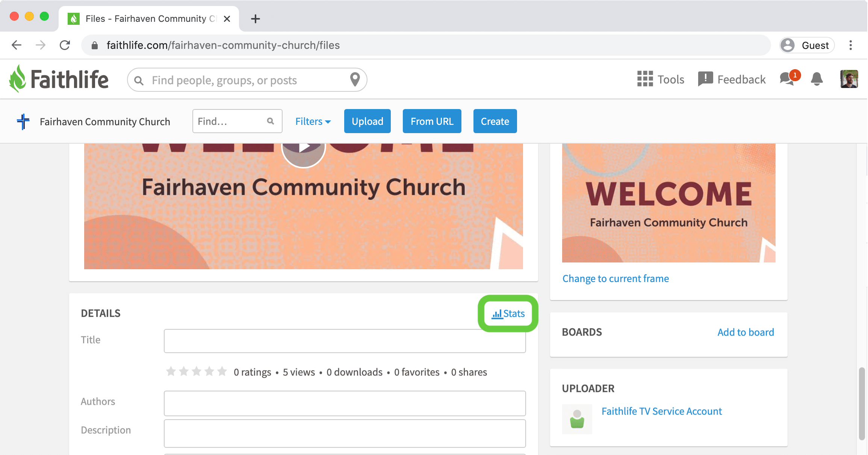Open messages with the unread badge
868x455 pixels.
[x=789, y=78]
